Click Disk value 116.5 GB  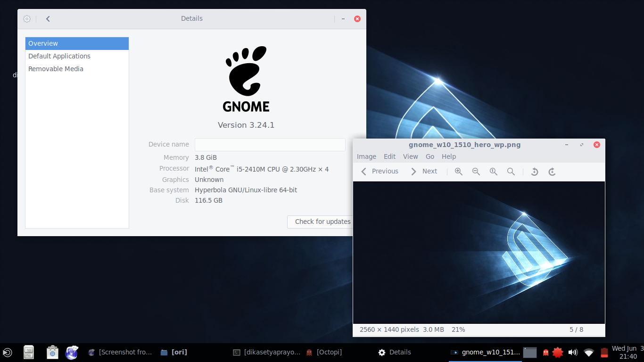pos(208,200)
